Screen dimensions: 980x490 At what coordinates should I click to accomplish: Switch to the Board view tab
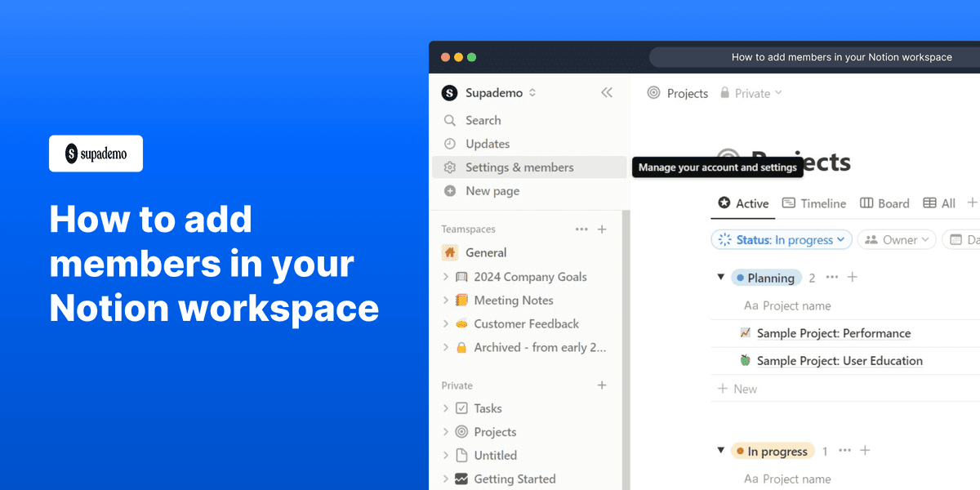(x=884, y=203)
